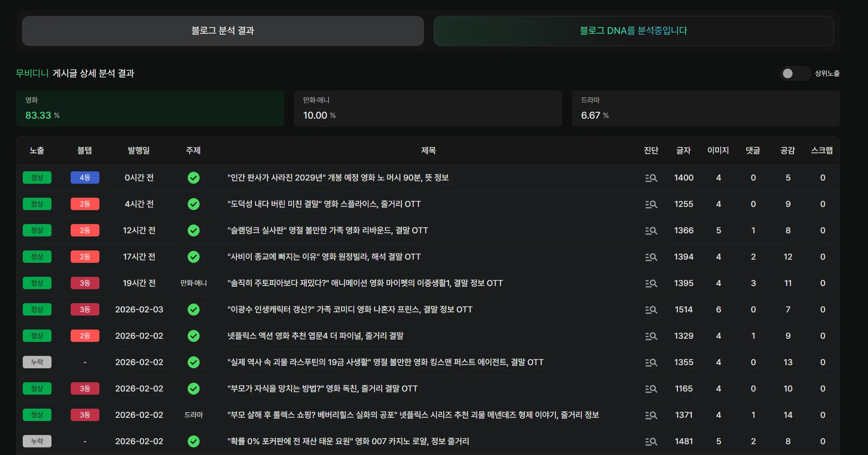868x455 pixels.
Task: Click the blue "4등" rank badge
Action: (x=85, y=178)
